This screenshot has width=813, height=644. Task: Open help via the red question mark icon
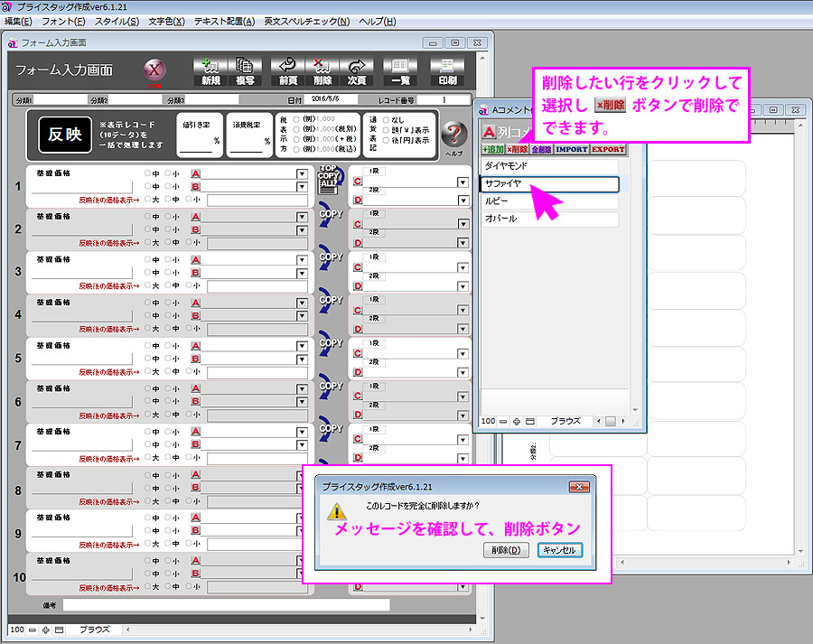453,136
